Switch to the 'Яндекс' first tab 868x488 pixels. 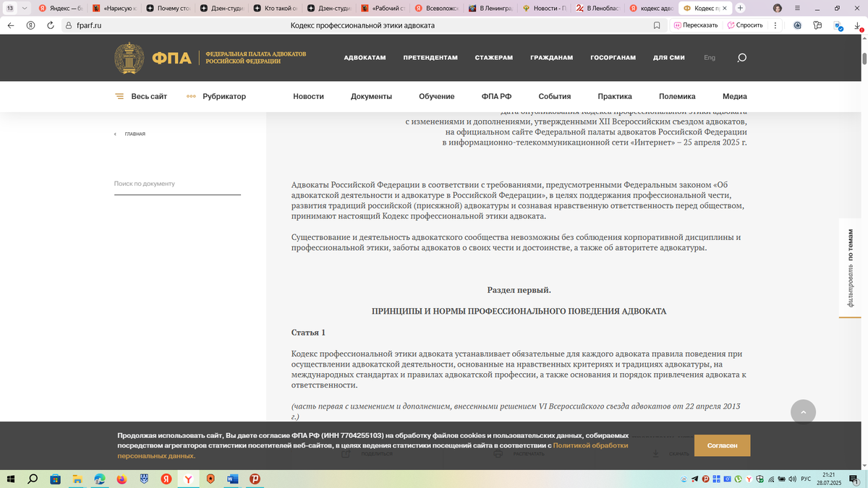point(60,7)
